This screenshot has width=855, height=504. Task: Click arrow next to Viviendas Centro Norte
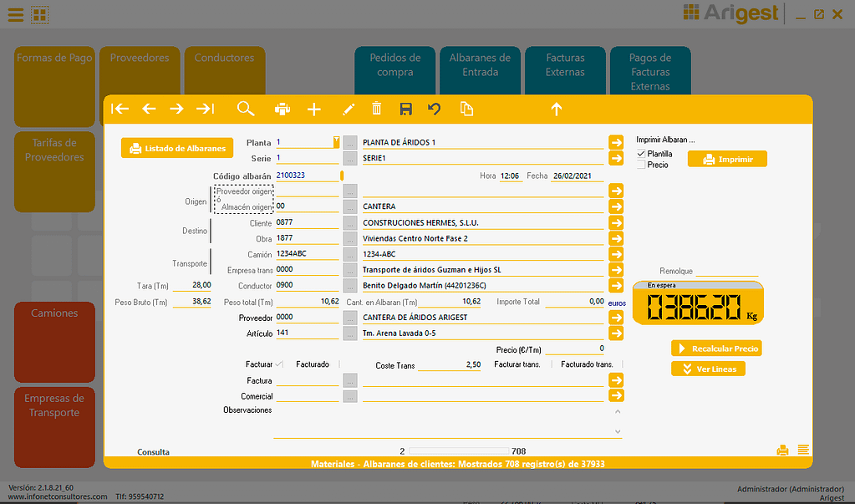616,238
